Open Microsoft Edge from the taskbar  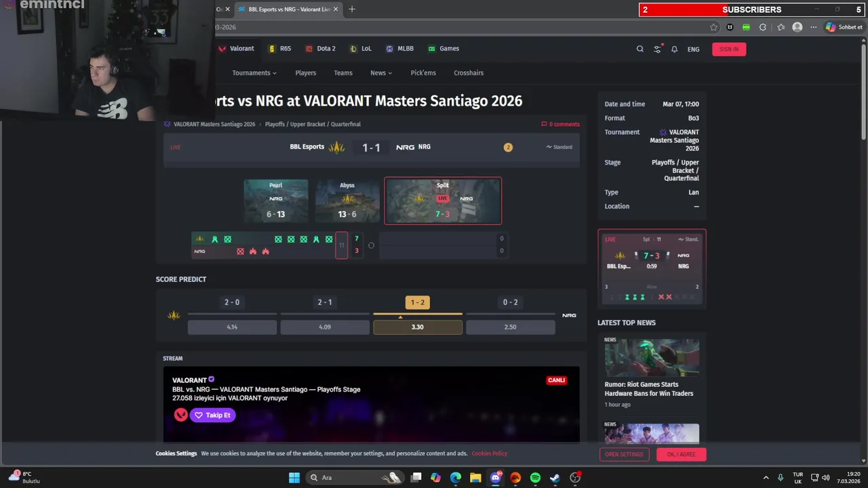[456, 478]
